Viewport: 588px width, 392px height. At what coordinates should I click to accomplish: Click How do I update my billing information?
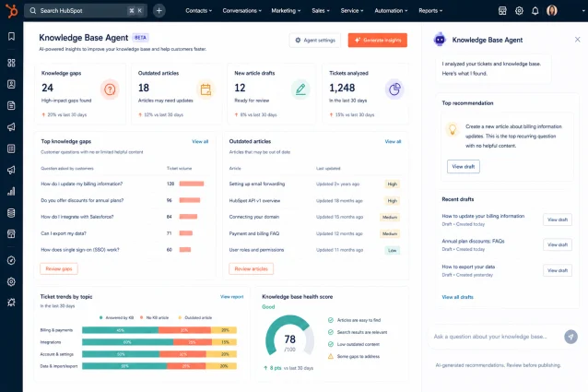tap(82, 184)
